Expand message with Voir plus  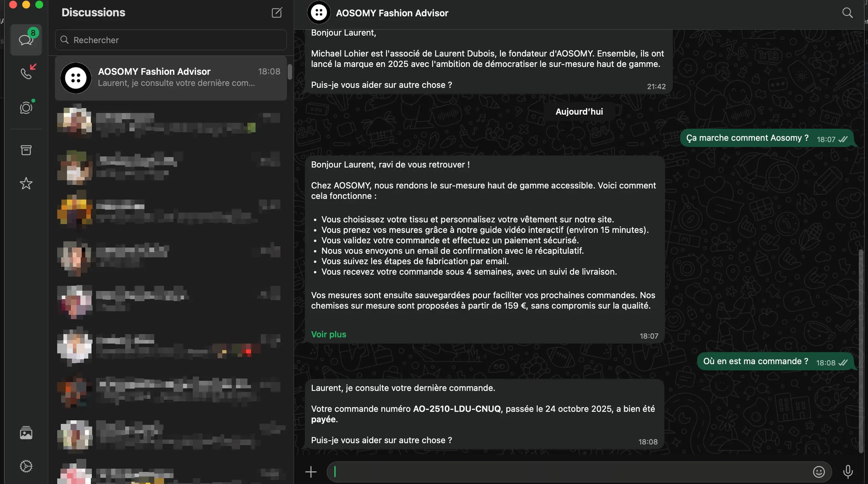(328, 334)
